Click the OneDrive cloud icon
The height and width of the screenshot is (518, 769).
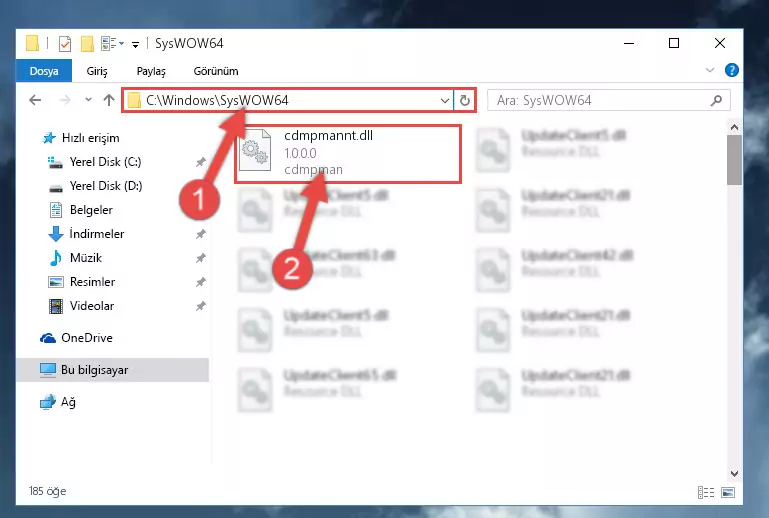pyautogui.click(x=48, y=338)
